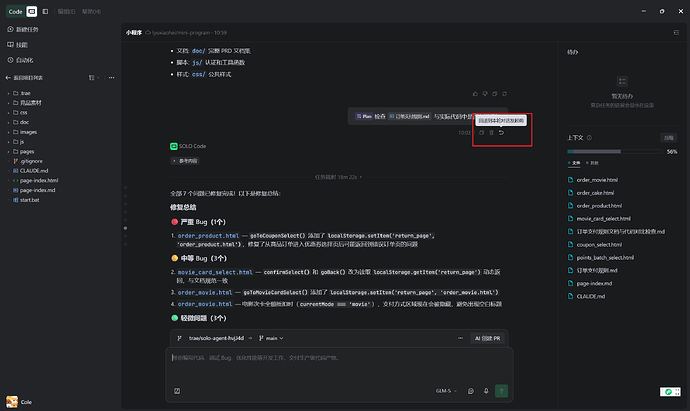
Task: Open branch bar more options ellipsis
Action: tap(460, 338)
